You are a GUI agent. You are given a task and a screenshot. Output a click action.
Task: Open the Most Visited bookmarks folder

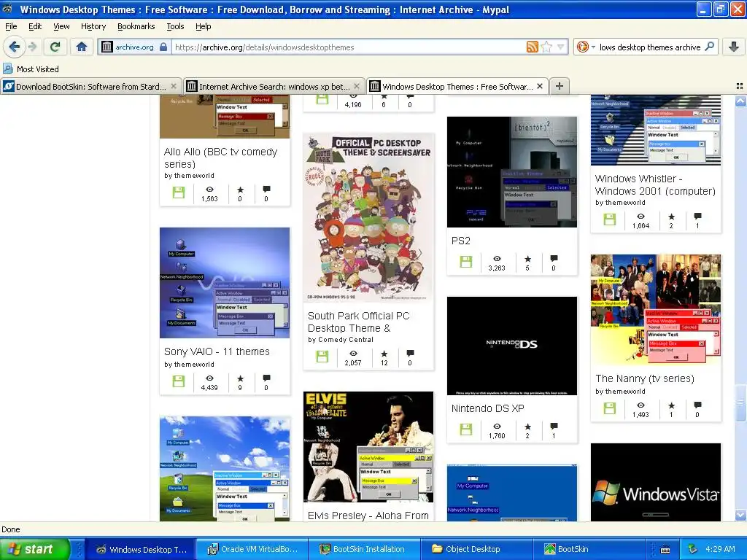(31, 69)
